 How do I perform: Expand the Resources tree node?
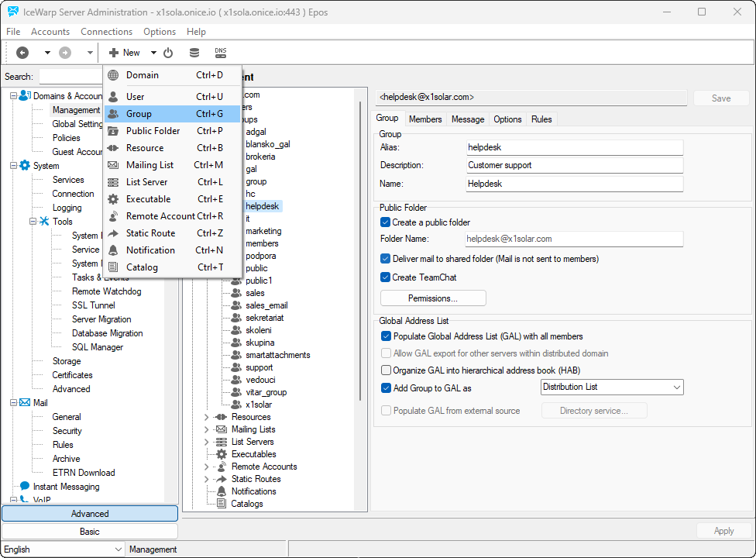(x=206, y=417)
